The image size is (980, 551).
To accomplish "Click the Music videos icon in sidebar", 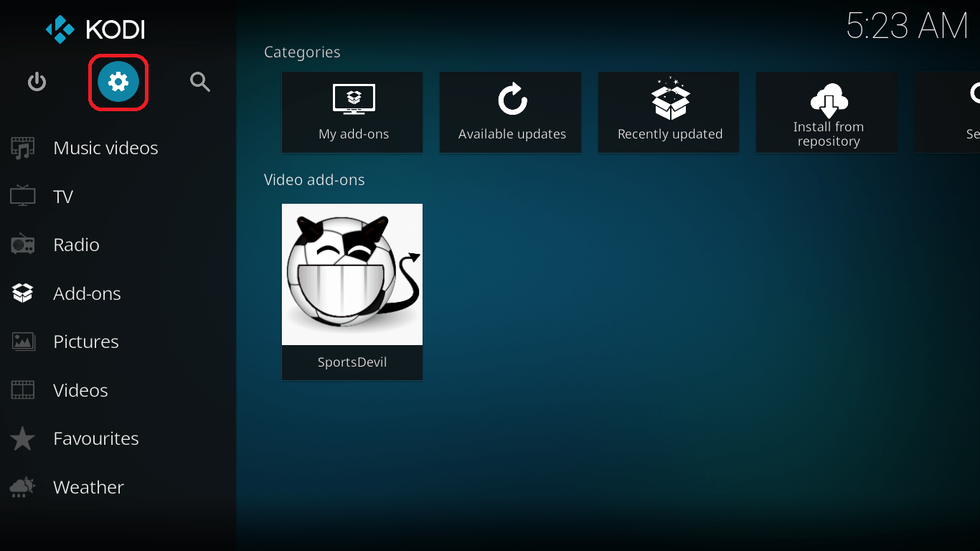I will [x=23, y=149].
